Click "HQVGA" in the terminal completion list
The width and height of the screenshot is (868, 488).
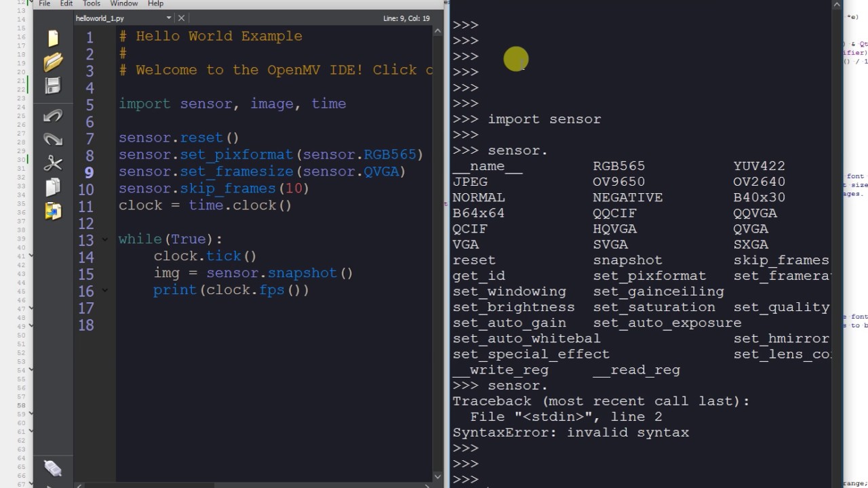(614, 228)
